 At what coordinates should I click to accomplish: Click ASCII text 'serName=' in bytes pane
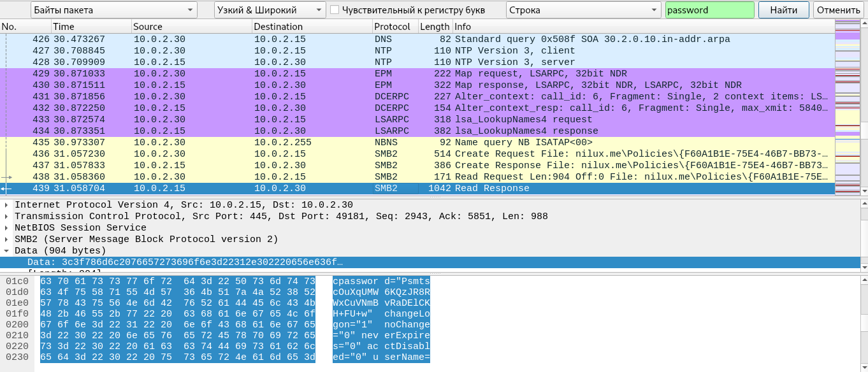click(407, 357)
